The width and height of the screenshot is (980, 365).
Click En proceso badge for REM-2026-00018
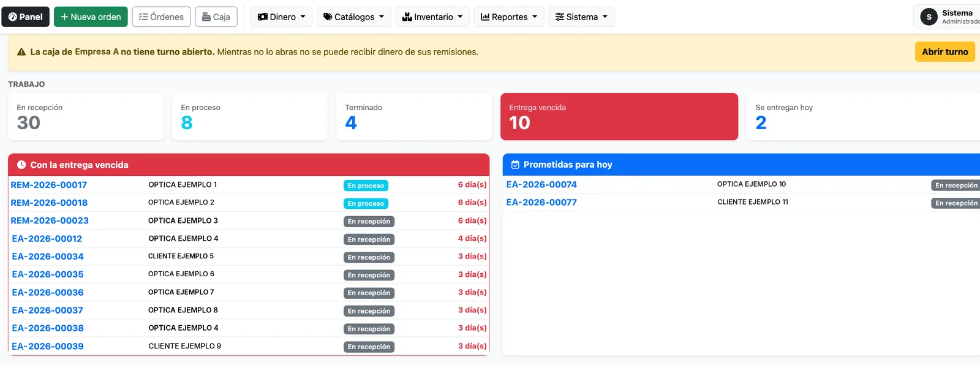coord(366,203)
